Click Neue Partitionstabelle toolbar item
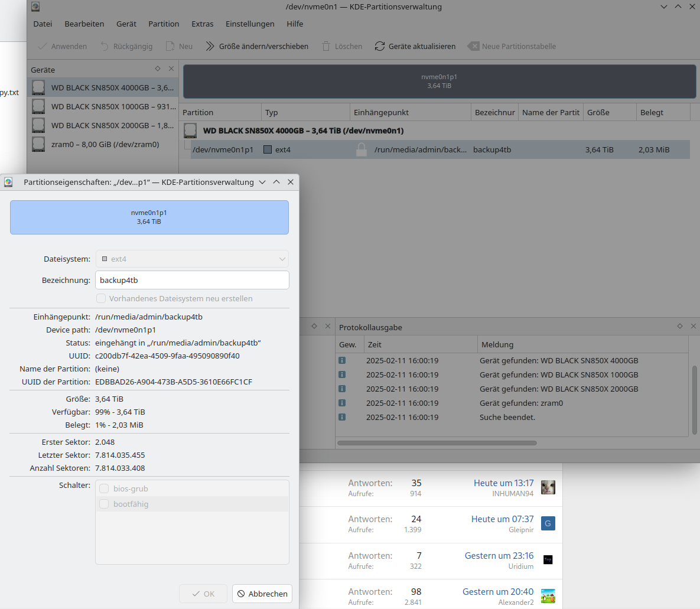700x609 pixels. coord(512,47)
